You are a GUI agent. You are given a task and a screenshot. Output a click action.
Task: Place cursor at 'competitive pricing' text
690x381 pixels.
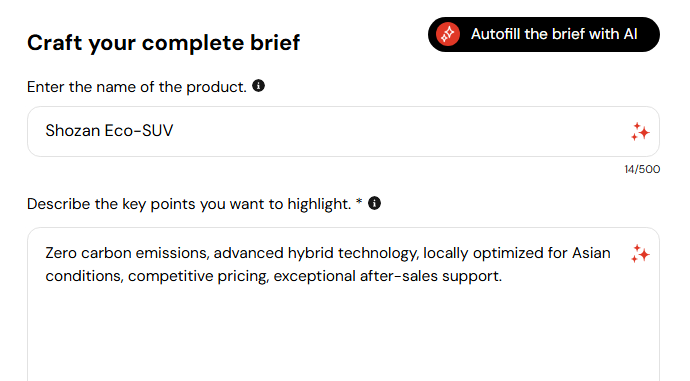198,276
